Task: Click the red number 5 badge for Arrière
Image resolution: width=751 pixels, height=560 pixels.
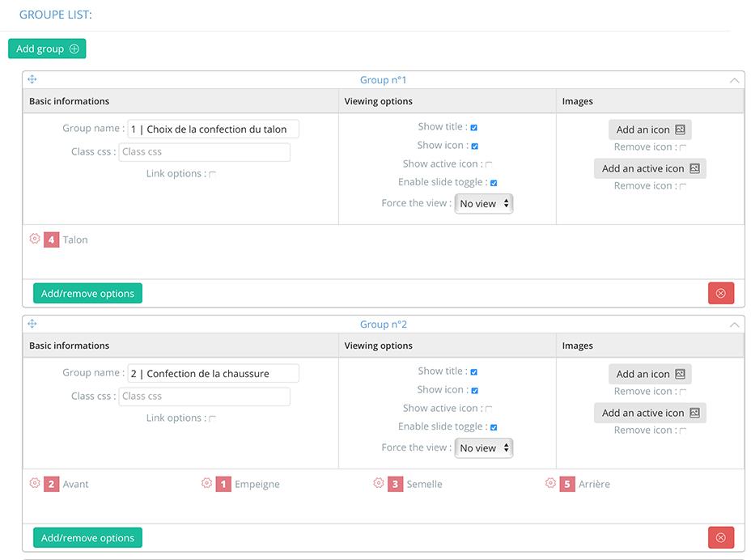Action: (567, 484)
